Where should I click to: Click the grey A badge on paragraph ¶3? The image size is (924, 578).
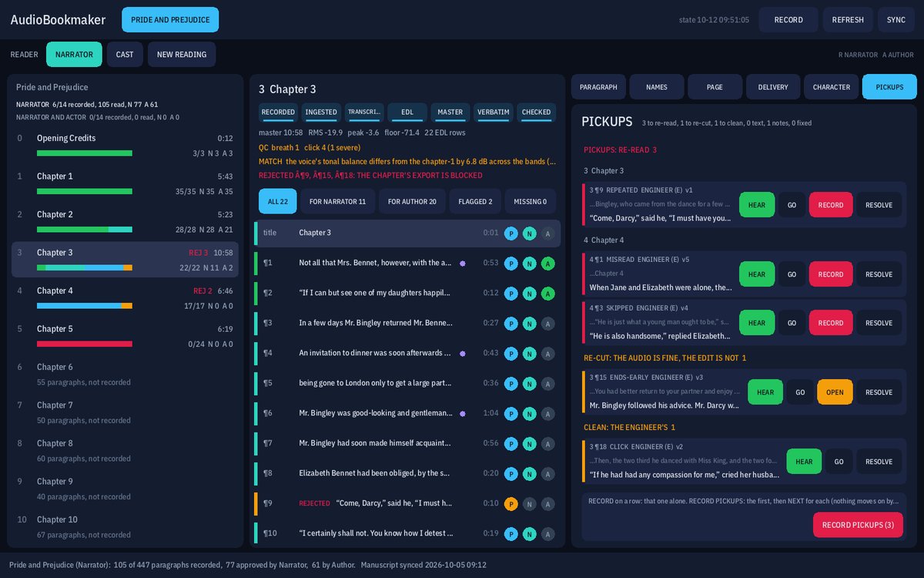coord(548,323)
